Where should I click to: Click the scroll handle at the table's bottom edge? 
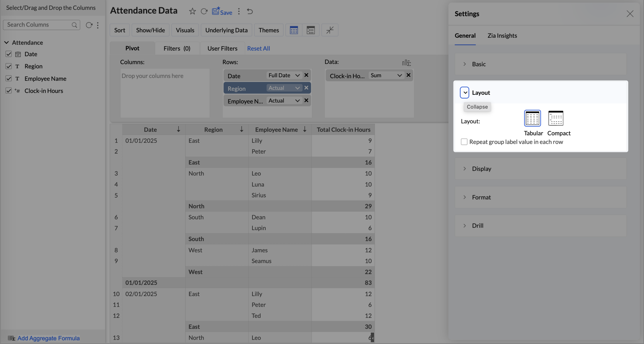coord(372,338)
